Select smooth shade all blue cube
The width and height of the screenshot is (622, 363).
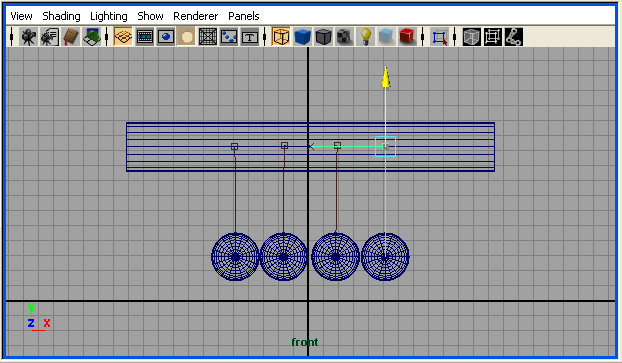(302, 37)
